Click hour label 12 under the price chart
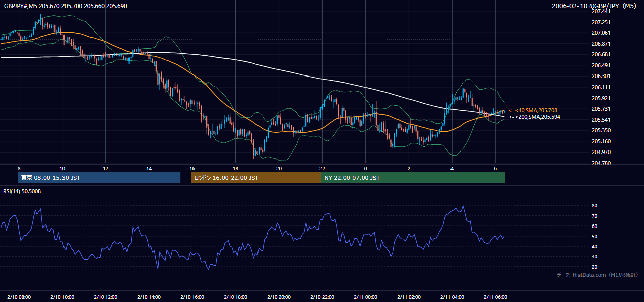 [105, 168]
